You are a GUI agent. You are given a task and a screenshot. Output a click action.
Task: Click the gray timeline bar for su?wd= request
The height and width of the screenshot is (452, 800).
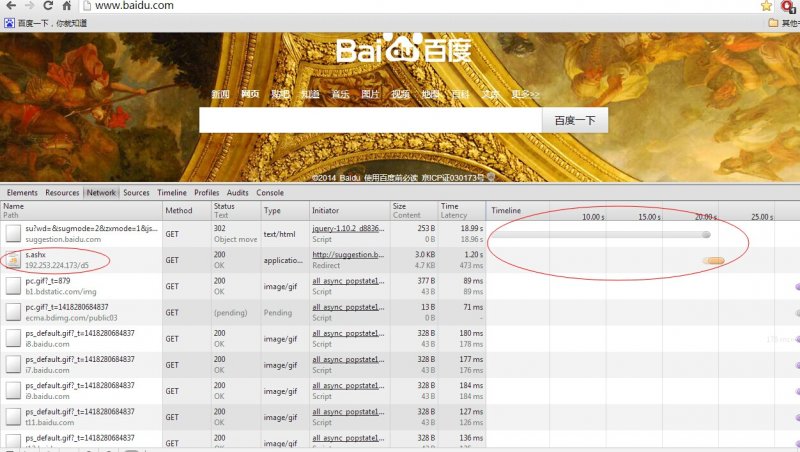[600, 235]
